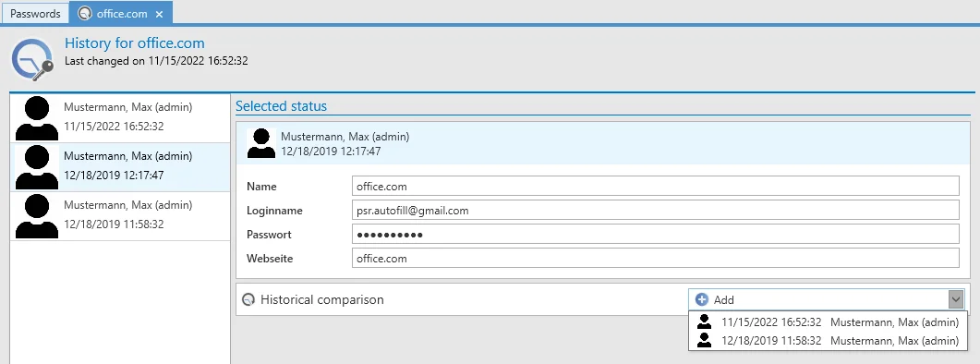Click the Historical comparison circular icon

point(248,299)
